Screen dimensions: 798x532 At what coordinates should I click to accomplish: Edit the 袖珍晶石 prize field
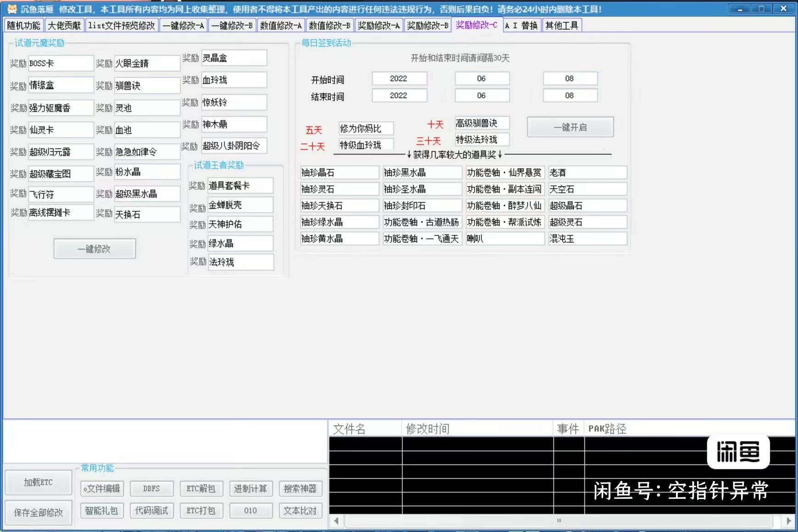coord(339,172)
